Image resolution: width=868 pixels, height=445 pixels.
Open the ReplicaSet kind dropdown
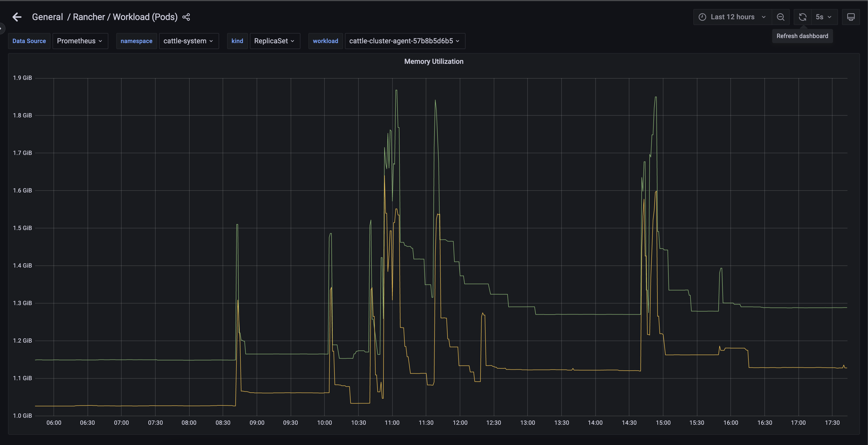274,41
